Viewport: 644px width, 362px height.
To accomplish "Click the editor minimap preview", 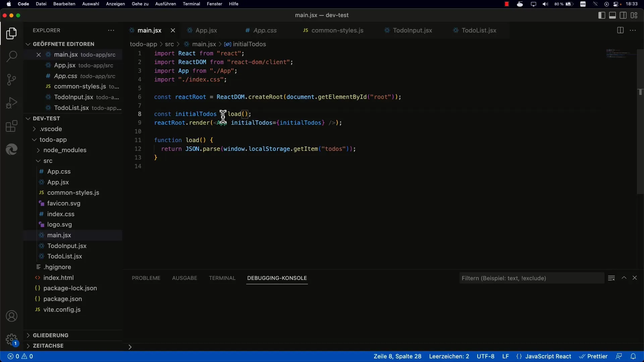I will 621,54.
